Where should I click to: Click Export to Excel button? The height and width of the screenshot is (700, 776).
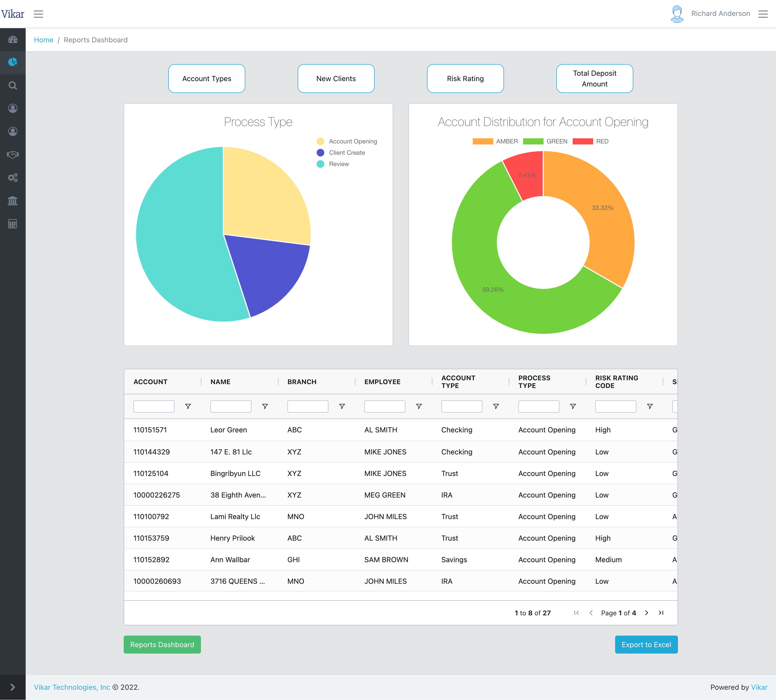[x=646, y=645]
